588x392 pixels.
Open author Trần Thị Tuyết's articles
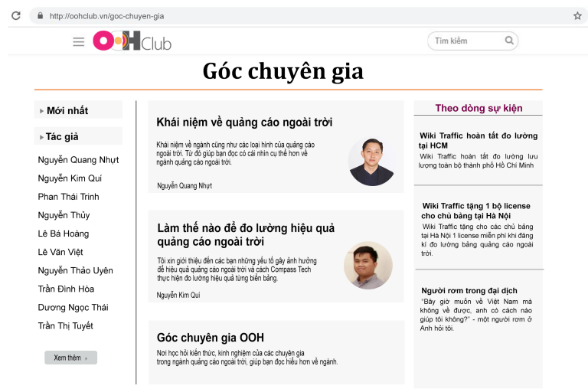tap(65, 325)
